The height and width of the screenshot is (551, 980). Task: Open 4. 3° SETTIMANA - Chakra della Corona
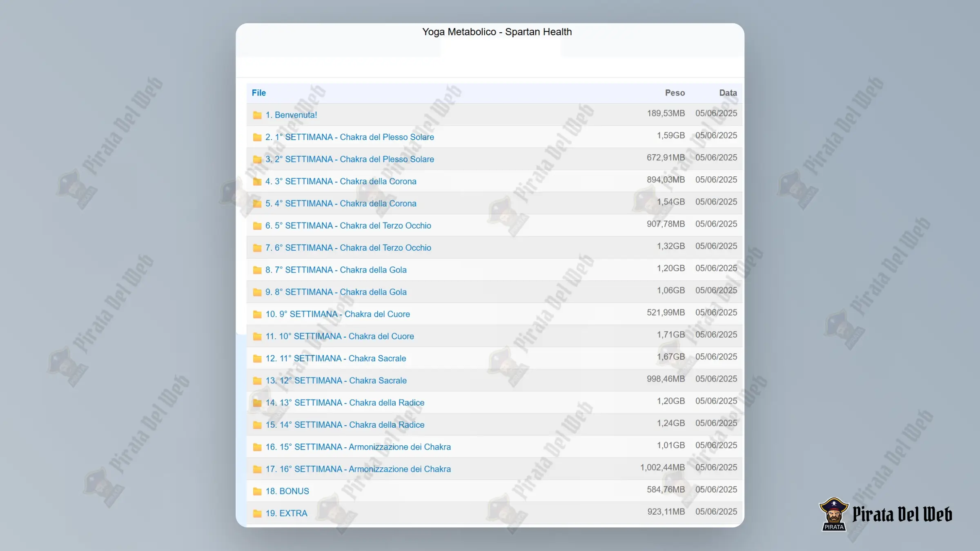pyautogui.click(x=341, y=181)
